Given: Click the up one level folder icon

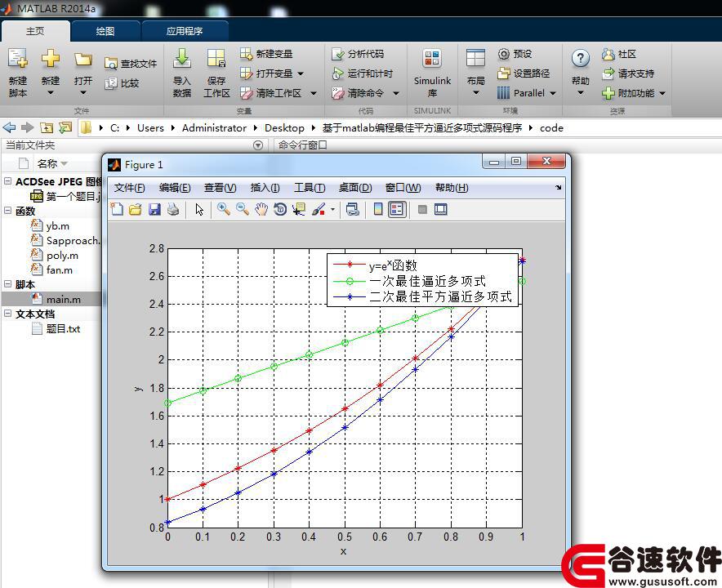Looking at the screenshot, I should click(47, 127).
